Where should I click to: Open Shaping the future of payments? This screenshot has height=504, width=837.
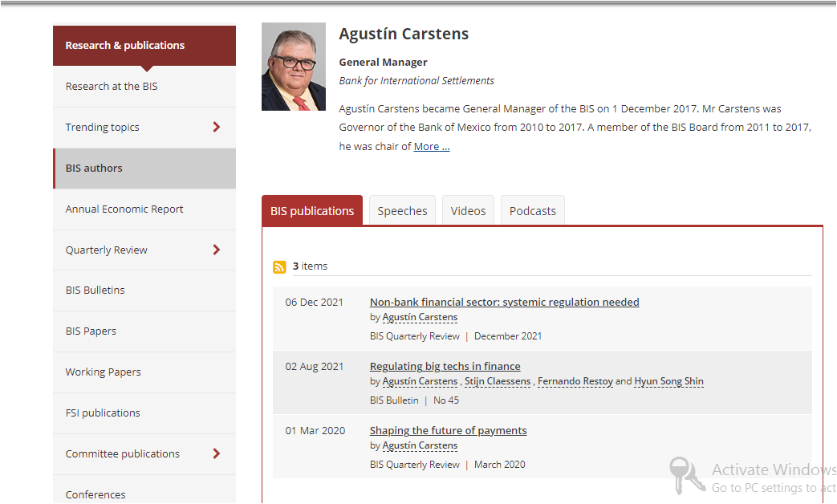click(449, 430)
